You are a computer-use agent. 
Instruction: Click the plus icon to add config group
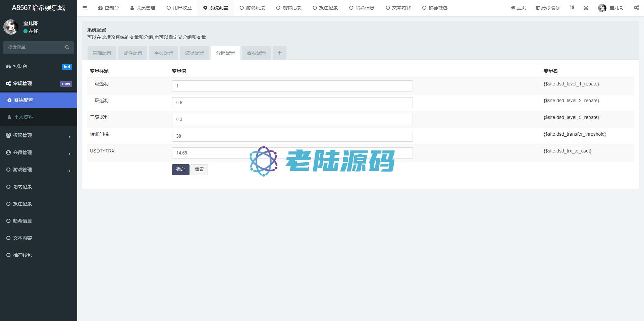[279, 53]
